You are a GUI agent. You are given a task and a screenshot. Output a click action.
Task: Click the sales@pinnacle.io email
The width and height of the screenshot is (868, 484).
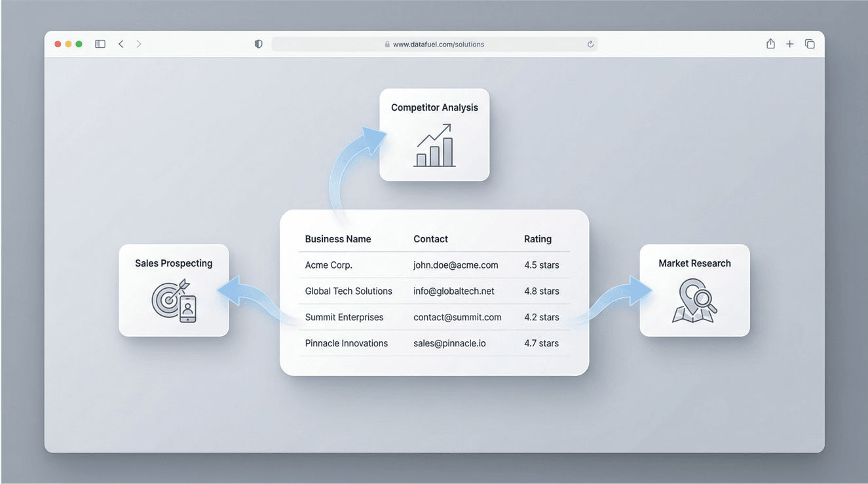point(449,343)
